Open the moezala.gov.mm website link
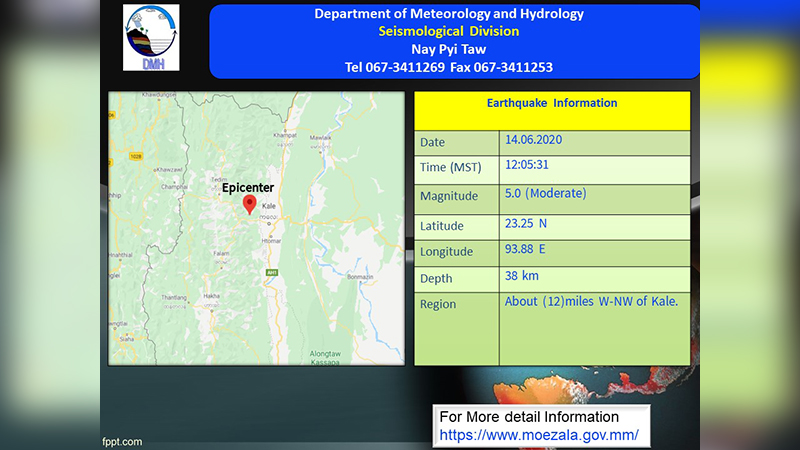The width and height of the screenshot is (800, 450). pyautogui.click(x=539, y=435)
